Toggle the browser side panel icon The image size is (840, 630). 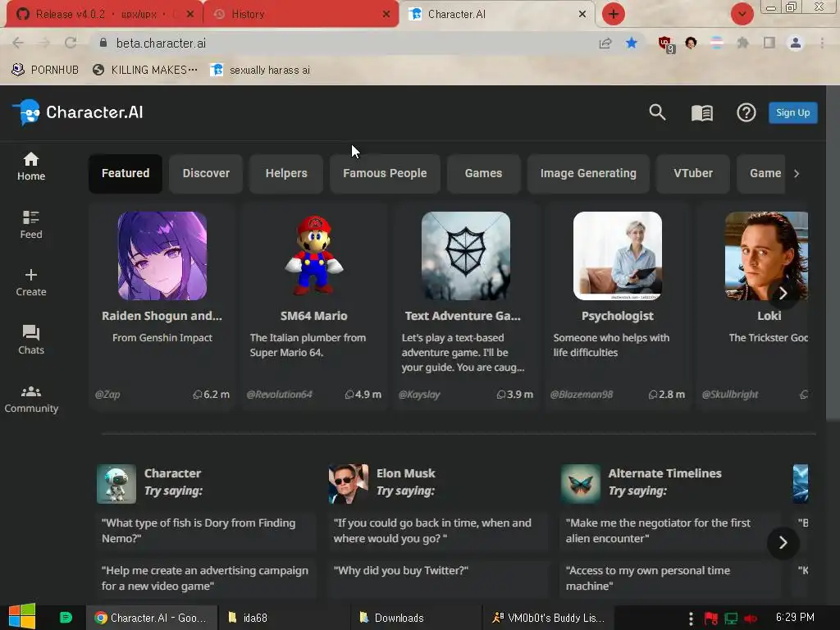pyautogui.click(x=769, y=43)
